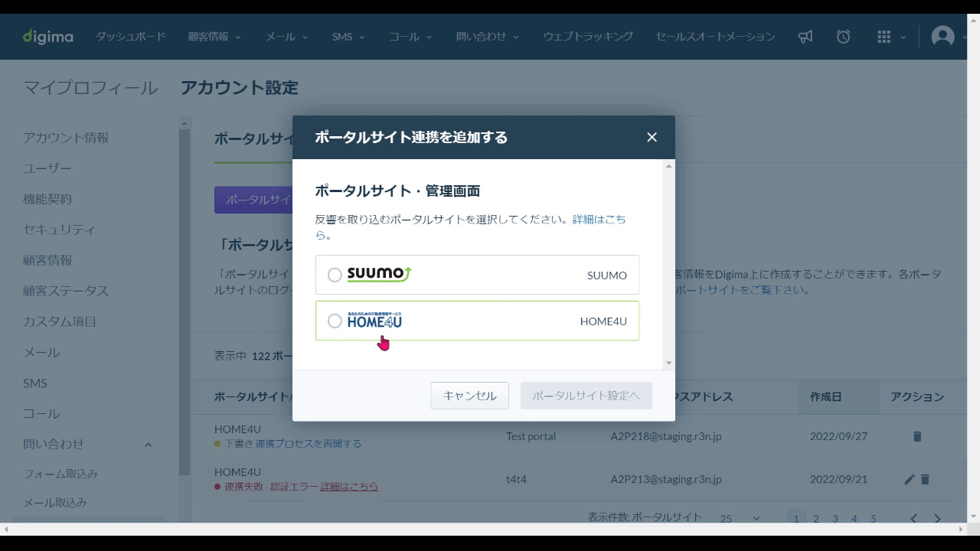Expand the コール top menu
The height and width of the screenshot is (551, 980).
click(x=410, y=36)
